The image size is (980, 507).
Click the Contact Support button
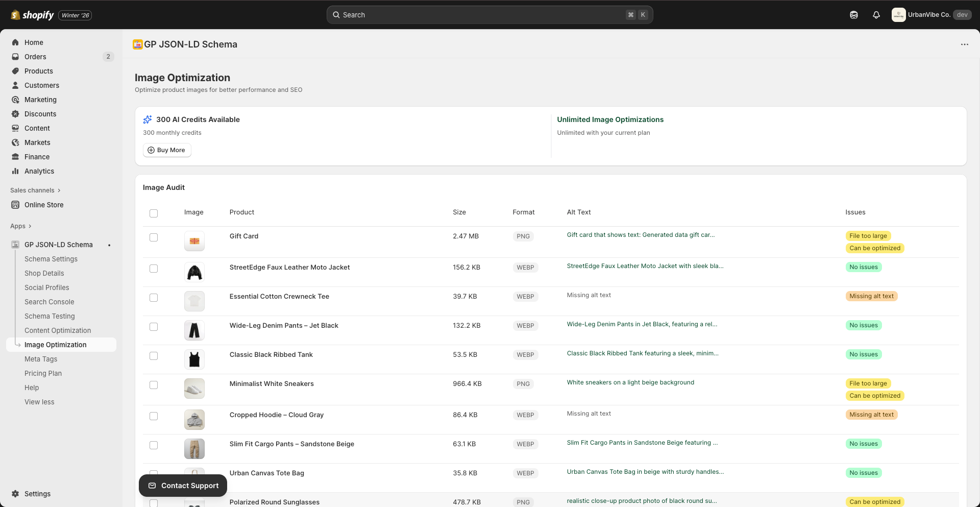183,486
